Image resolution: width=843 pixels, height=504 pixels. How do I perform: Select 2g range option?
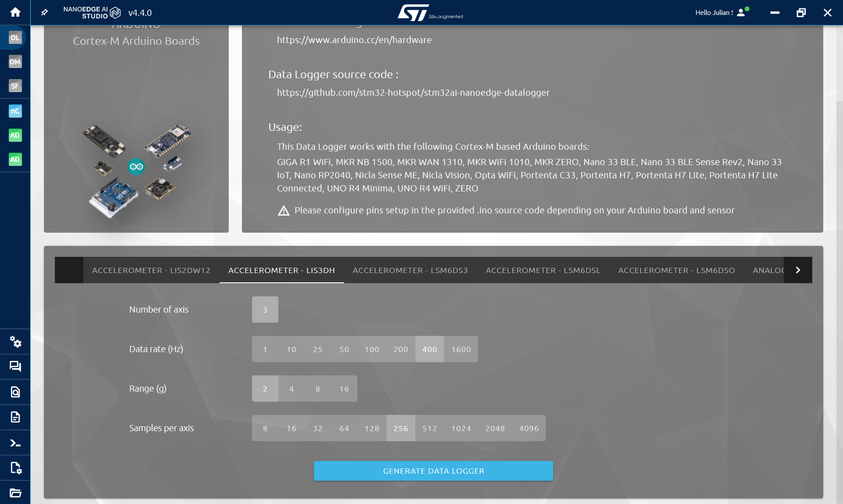(x=265, y=388)
